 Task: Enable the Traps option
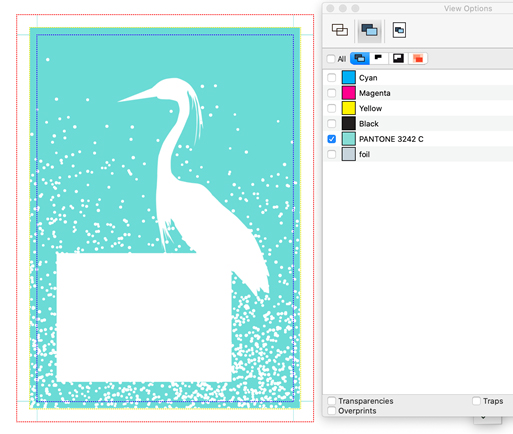476,401
